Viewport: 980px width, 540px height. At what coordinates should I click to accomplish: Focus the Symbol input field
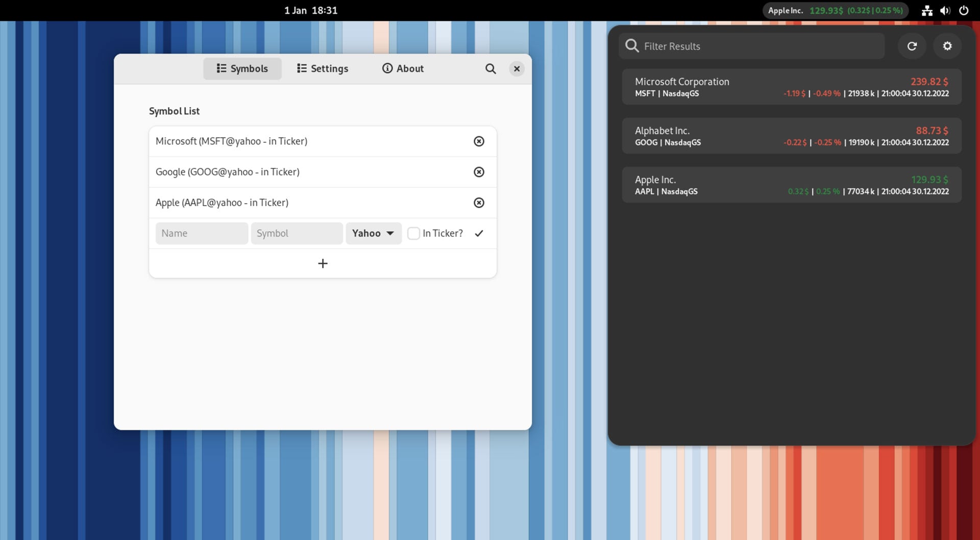click(x=297, y=233)
